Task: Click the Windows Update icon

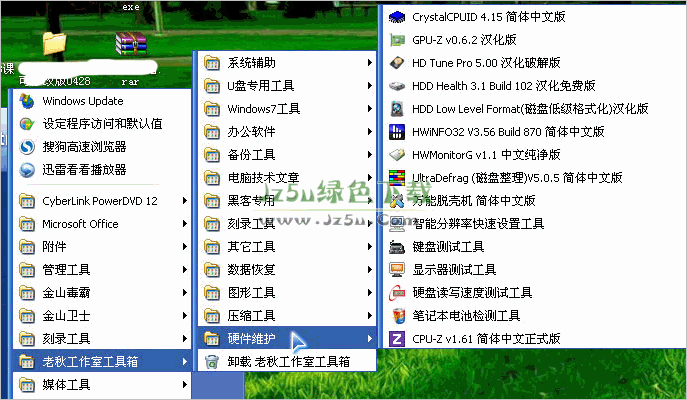Action: 27,101
